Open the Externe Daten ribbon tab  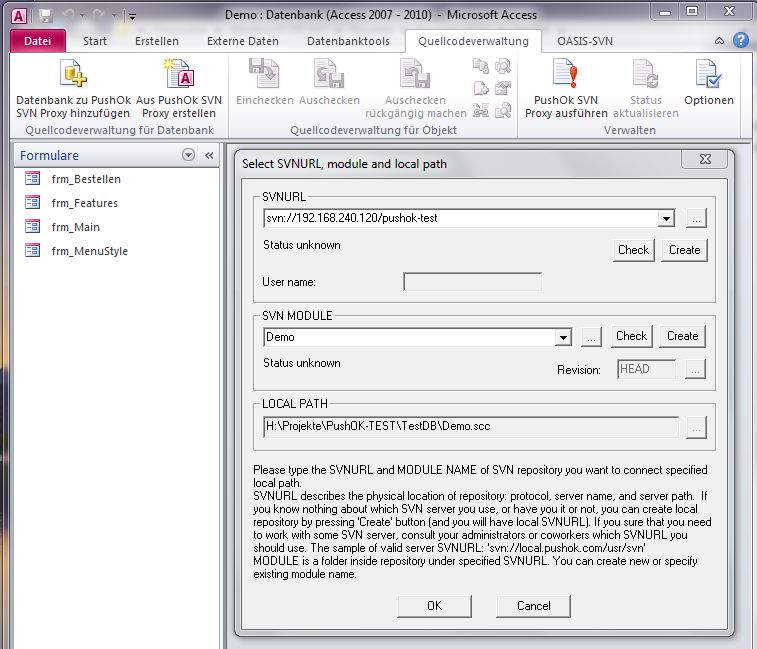tap(243, 41)
